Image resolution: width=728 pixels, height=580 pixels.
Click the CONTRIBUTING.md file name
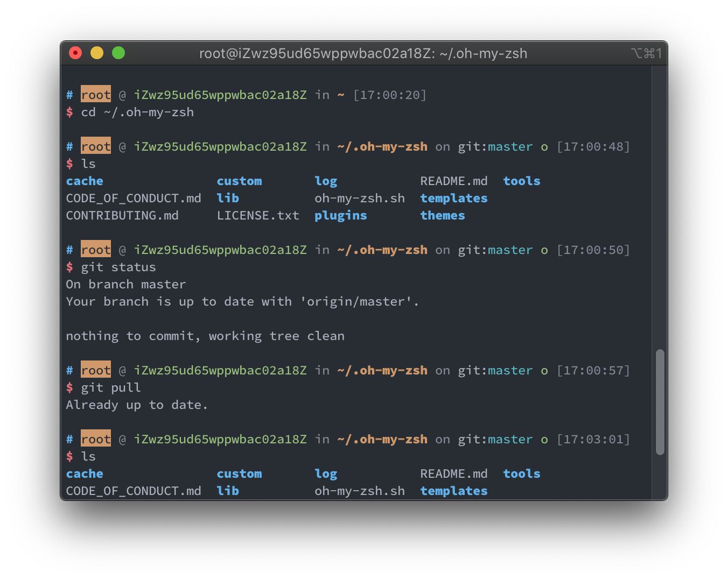coord(122,216)
